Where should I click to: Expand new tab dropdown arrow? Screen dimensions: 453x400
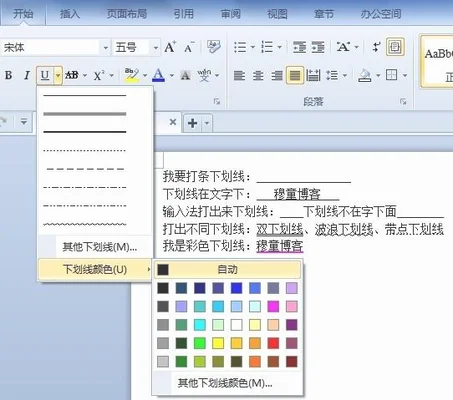coord(207,123)
